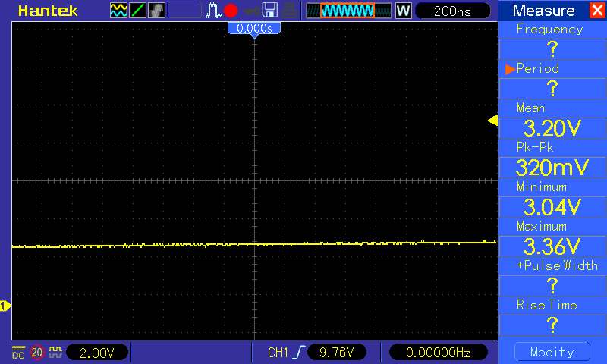Click the 20 bandwidth limit icon
This screenshot has width=607, height=364.
37,353
